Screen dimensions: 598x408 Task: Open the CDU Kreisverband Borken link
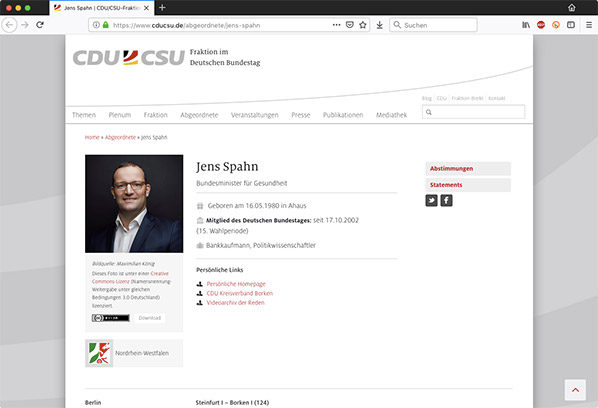click(x=240, y=293)
